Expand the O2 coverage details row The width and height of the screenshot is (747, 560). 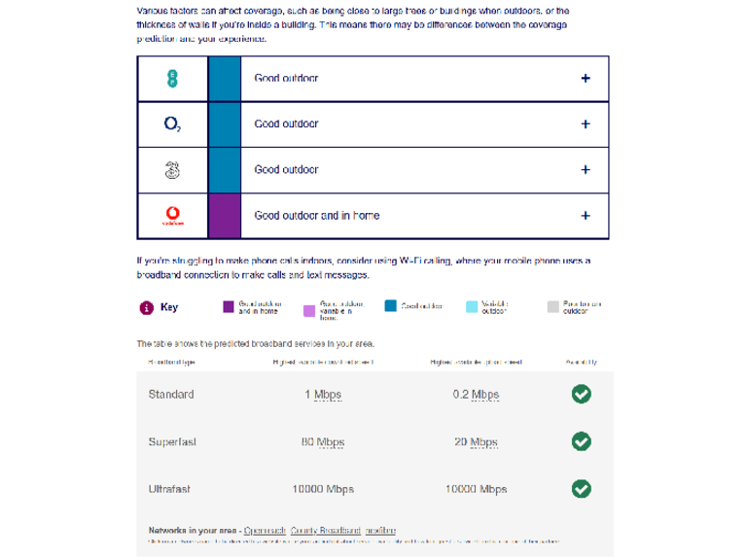point(585,124)
